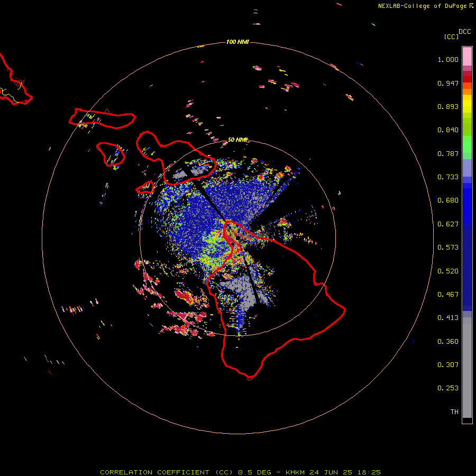Click the gray section of the color bar
Image resolution: width=476 pixels, height=476 pixels.
tap(467, 368)
